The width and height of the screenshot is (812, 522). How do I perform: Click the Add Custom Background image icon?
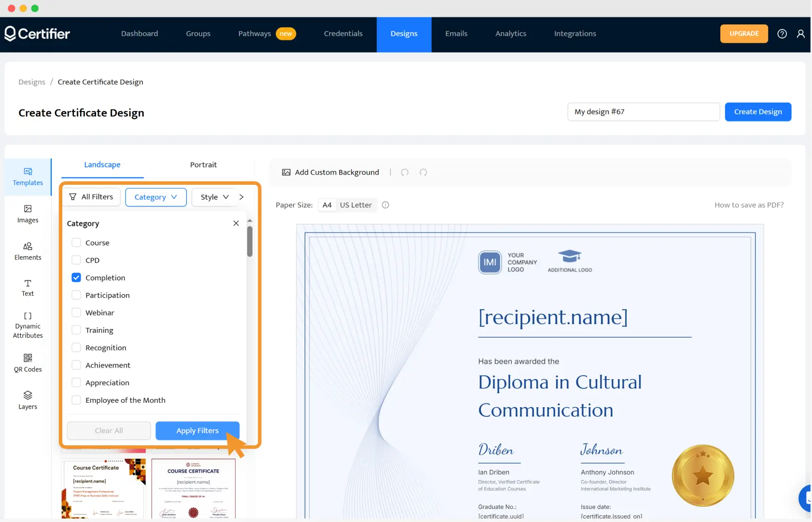pos(286,172)
